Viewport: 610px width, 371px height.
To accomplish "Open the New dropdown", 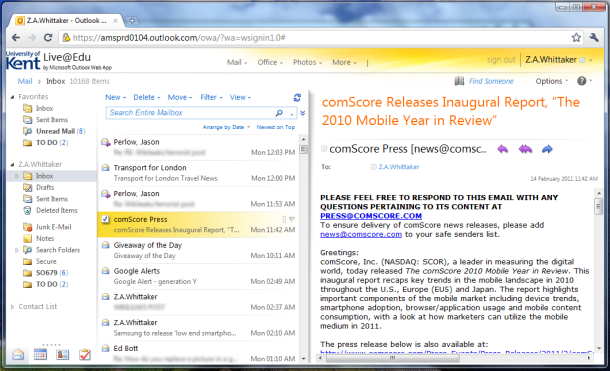I will point(116,97).
